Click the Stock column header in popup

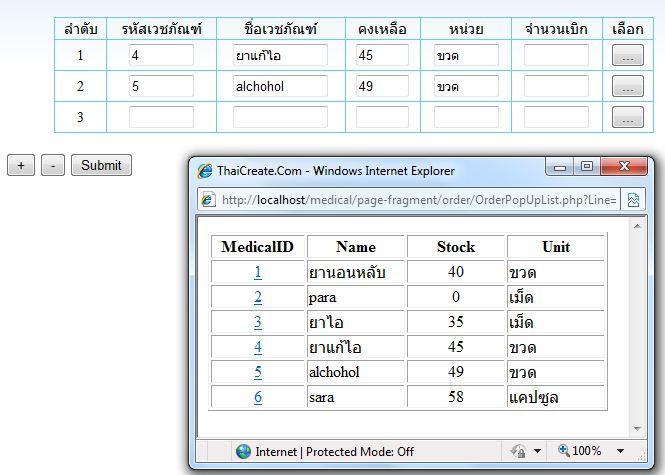(x=456, y=247)
